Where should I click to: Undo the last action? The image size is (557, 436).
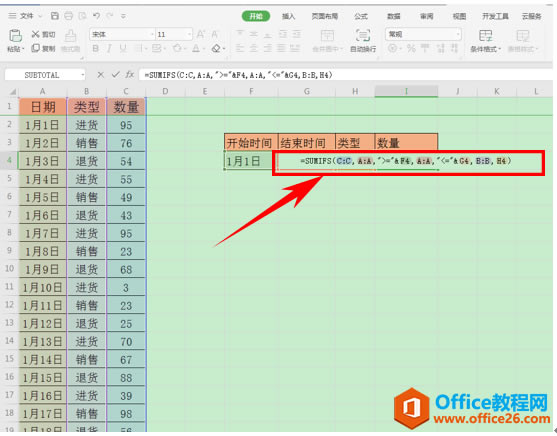pyautogui.click(x=96, y=16)
